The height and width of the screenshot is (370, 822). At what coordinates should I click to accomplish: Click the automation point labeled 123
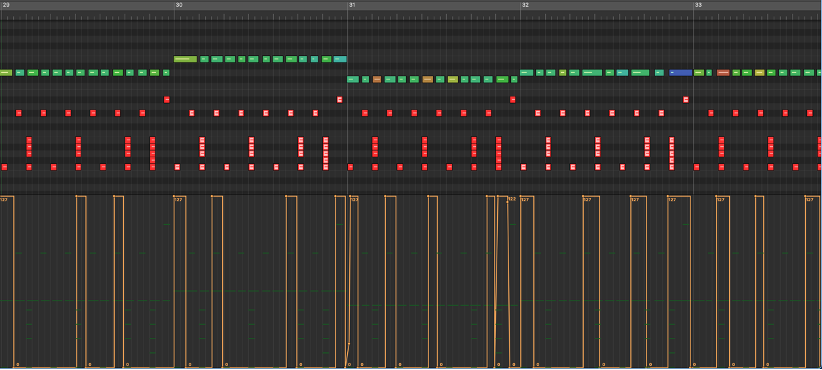pyautogui.click(x=350, y=197)
